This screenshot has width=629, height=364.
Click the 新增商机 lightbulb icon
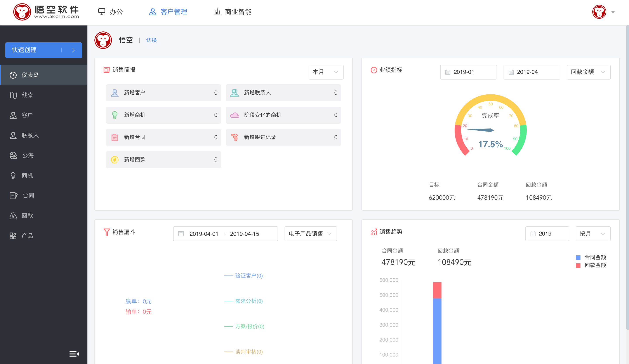[x=115, y=115]
